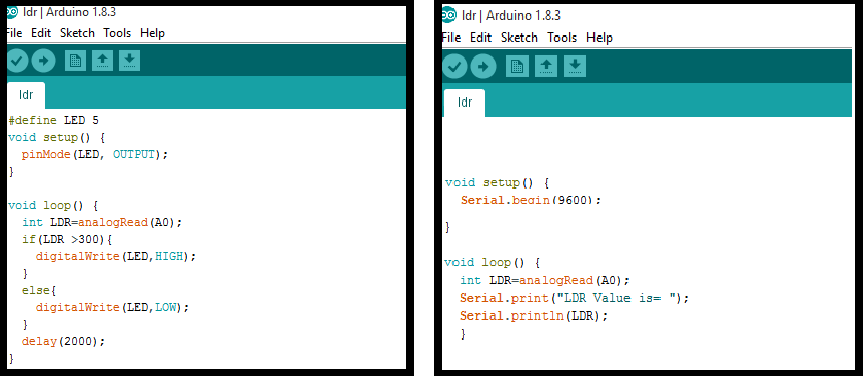Click 'int LDR=analogRead(A0);' in right window
The width and height of the screenshot is (864, 376).
[x=544, y=280]
